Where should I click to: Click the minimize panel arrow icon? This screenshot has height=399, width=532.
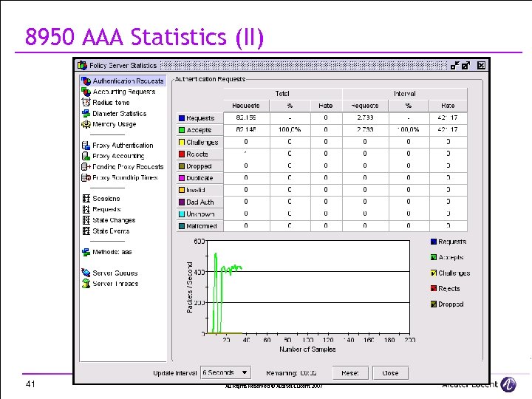(x=454, y=65)
